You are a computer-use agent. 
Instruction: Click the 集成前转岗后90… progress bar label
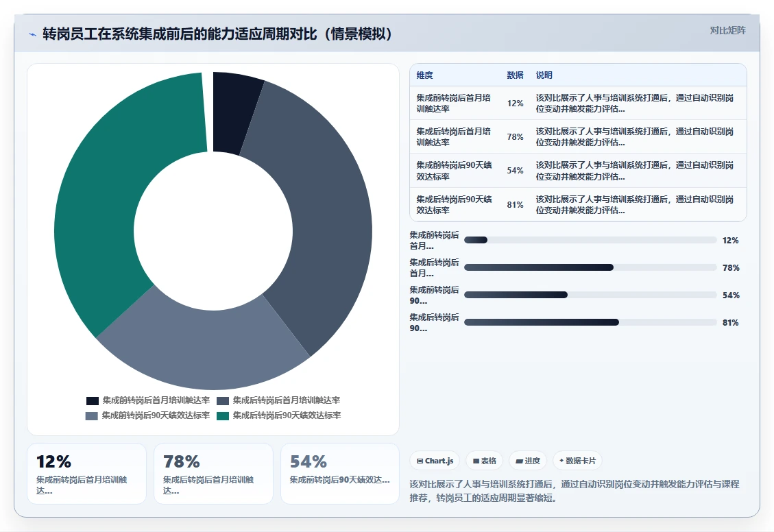click(x=434, y=295)
